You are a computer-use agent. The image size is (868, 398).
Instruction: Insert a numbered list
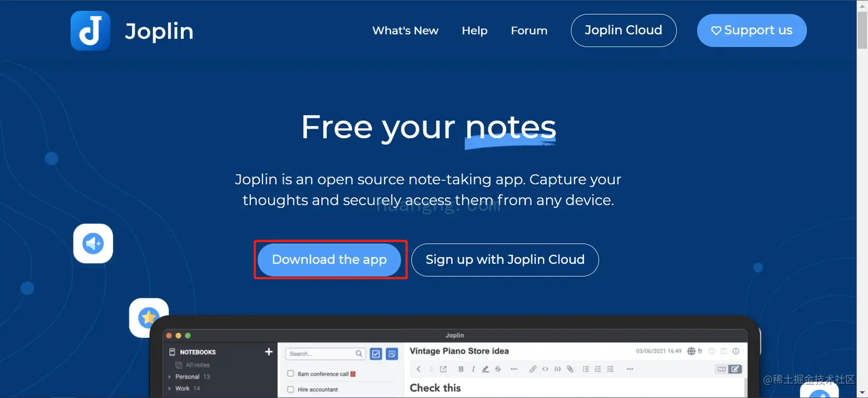point(598,369)
